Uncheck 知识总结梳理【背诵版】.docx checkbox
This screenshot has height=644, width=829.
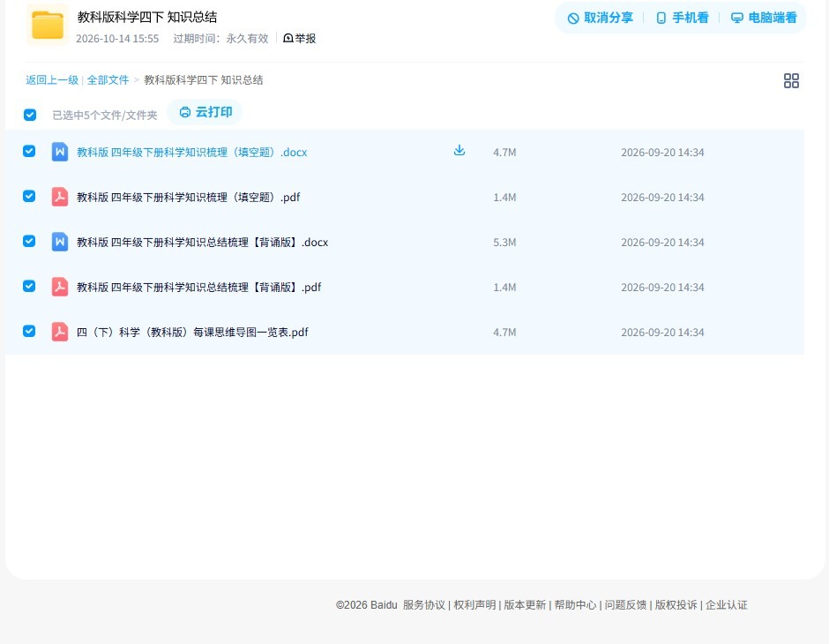click(x=29, y=241)
